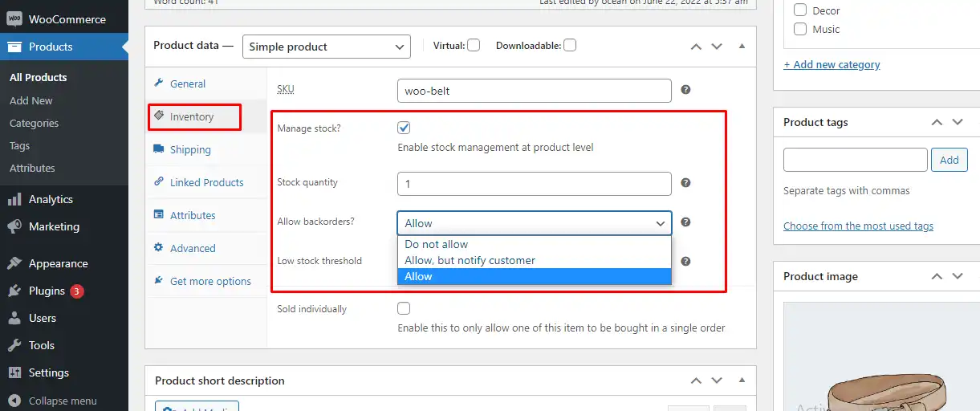Click the 'Linked Products' tab label
Viewport: 980px width, 411px height.
tap(206, 182)
